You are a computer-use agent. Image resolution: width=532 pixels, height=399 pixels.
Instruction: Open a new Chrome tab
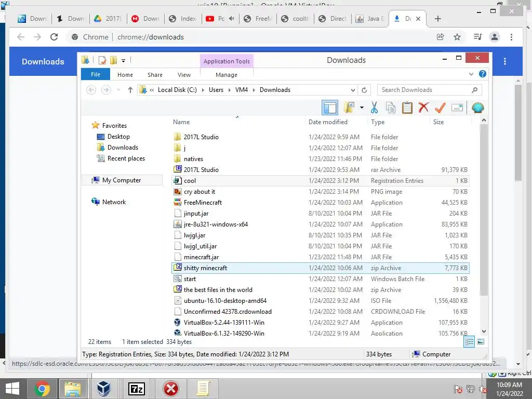[437, 19]
